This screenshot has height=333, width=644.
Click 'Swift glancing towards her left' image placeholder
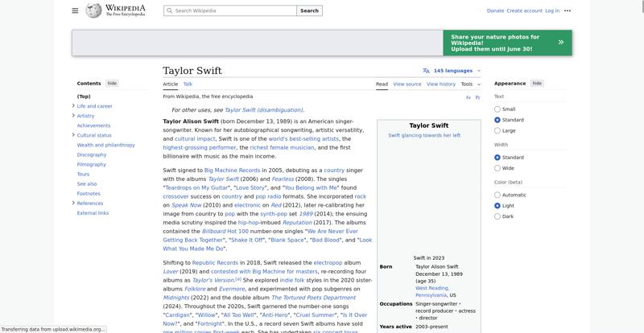click(424, 135)
